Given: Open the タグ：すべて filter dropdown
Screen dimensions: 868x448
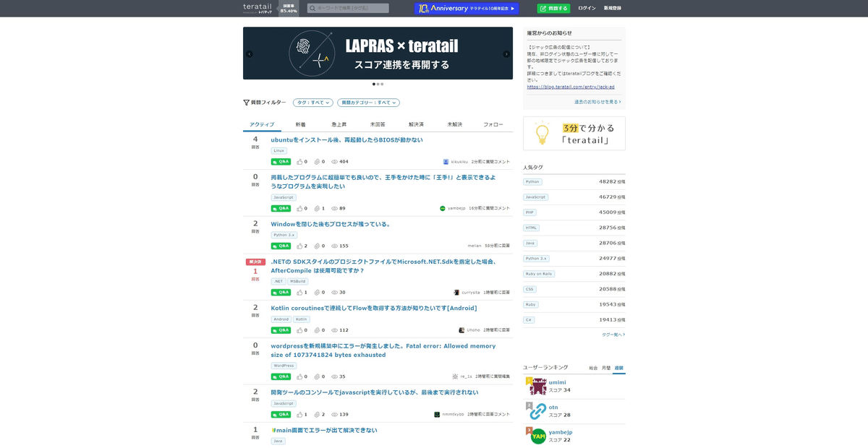Looking at the screenshot, I should 313,103.
